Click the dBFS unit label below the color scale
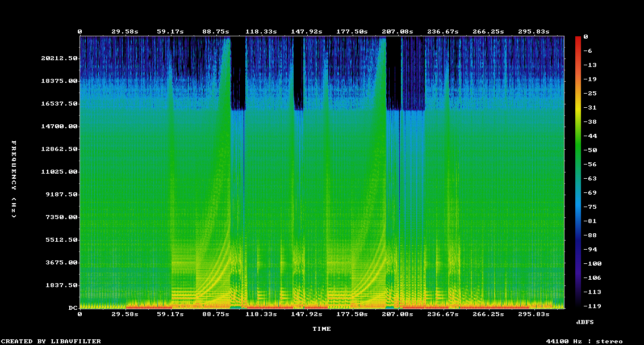 pos(585,322)
